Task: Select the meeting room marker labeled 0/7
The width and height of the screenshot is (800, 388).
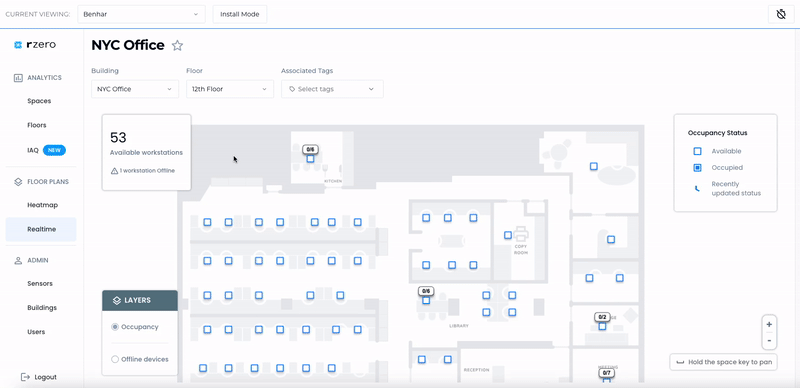Action: click(607, 373)
